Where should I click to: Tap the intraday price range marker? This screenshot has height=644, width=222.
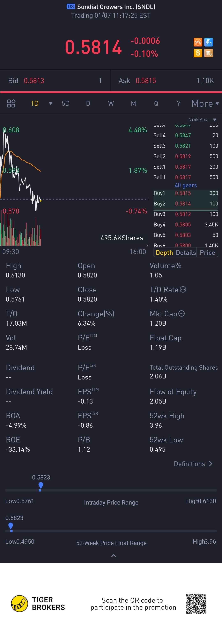(41, 486)
